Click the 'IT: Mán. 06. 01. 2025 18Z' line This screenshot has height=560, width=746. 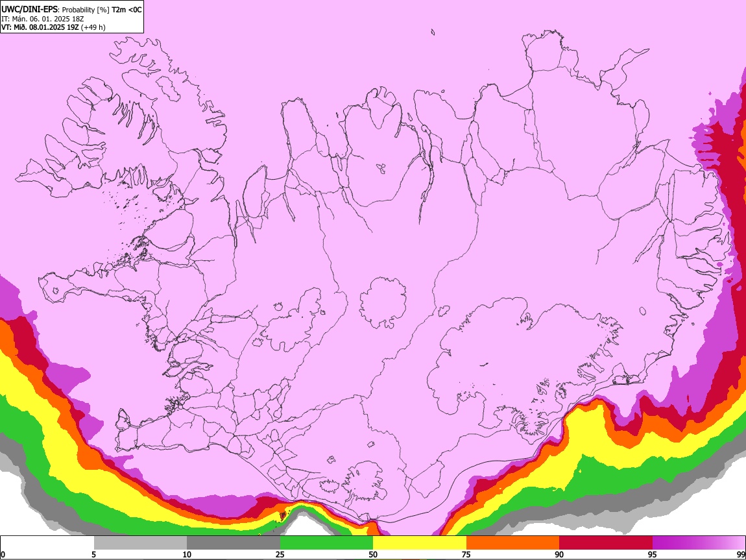click(42, 19)
